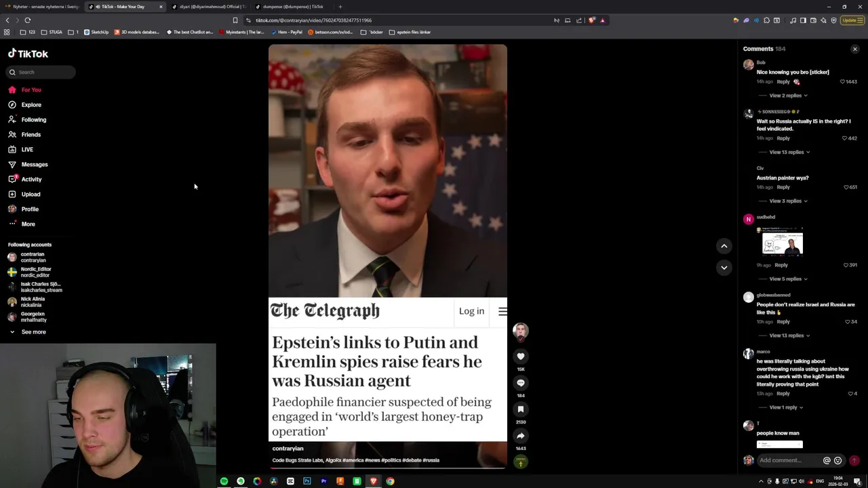This screenshot has height=488, width=868.
Task: Open followed account isakcharles_stream
Action: [35, 287]
